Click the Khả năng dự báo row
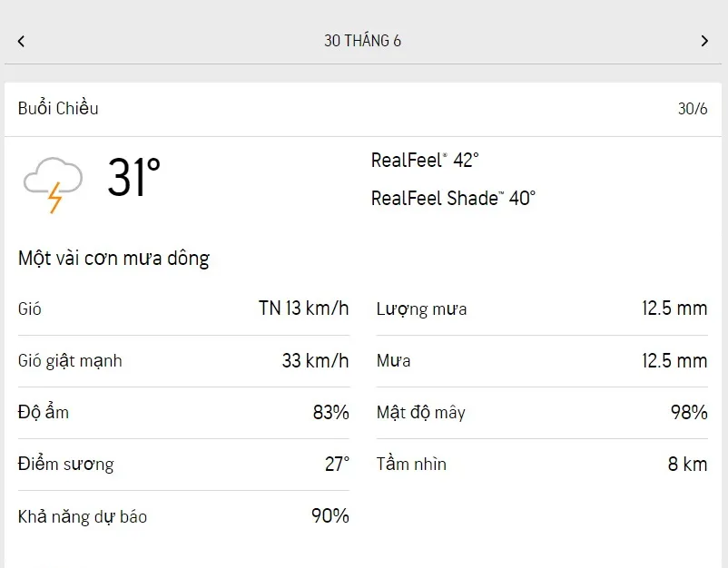Image resolution: width=728 pixels, height=568 pixels. click(183, 516)
